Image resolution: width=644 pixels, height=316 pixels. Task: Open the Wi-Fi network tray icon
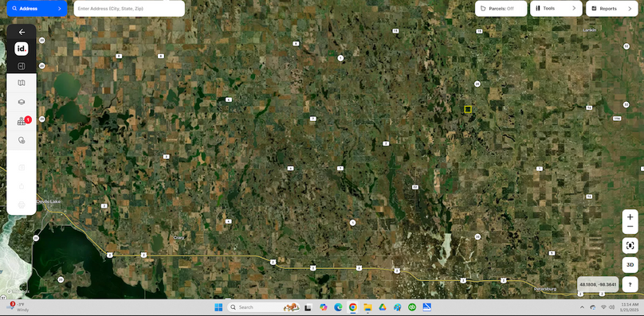point(603,307)
